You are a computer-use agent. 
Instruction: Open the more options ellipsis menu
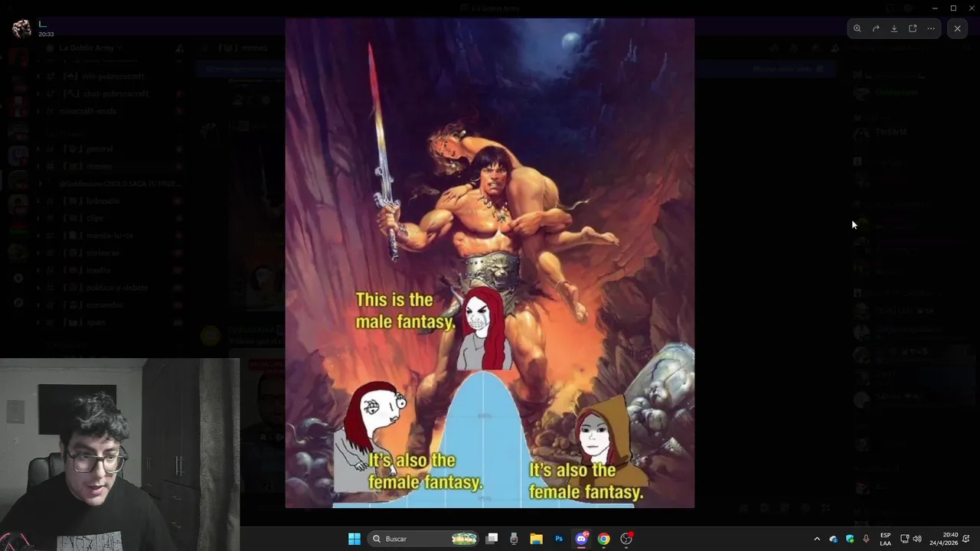click(x=931, y=28)
